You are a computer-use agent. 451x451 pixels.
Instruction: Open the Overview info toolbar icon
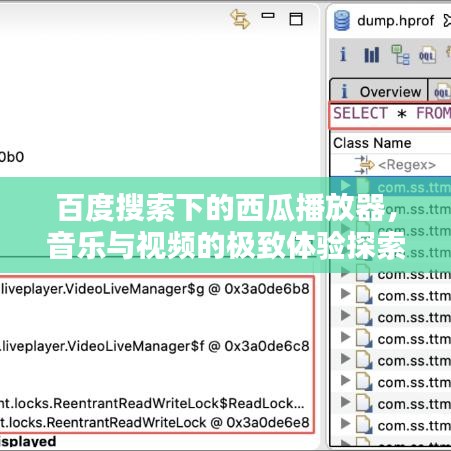click(x=343, y=54)
